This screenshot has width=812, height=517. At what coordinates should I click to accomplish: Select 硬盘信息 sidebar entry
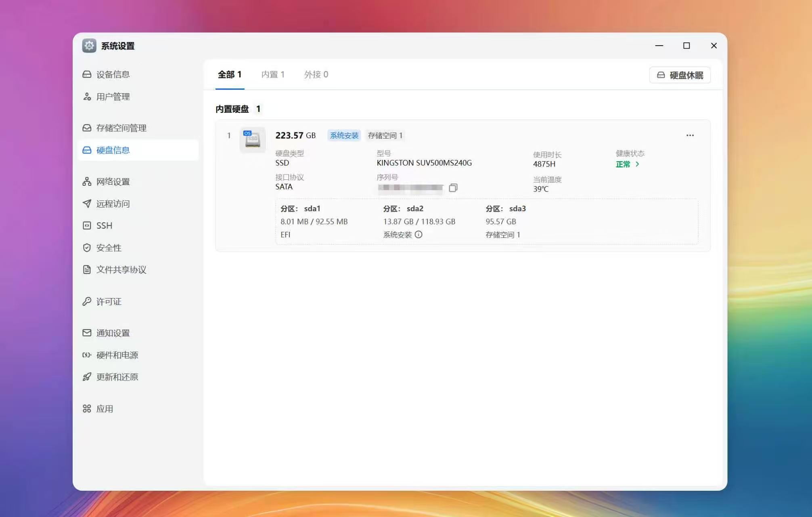[138, 150]
